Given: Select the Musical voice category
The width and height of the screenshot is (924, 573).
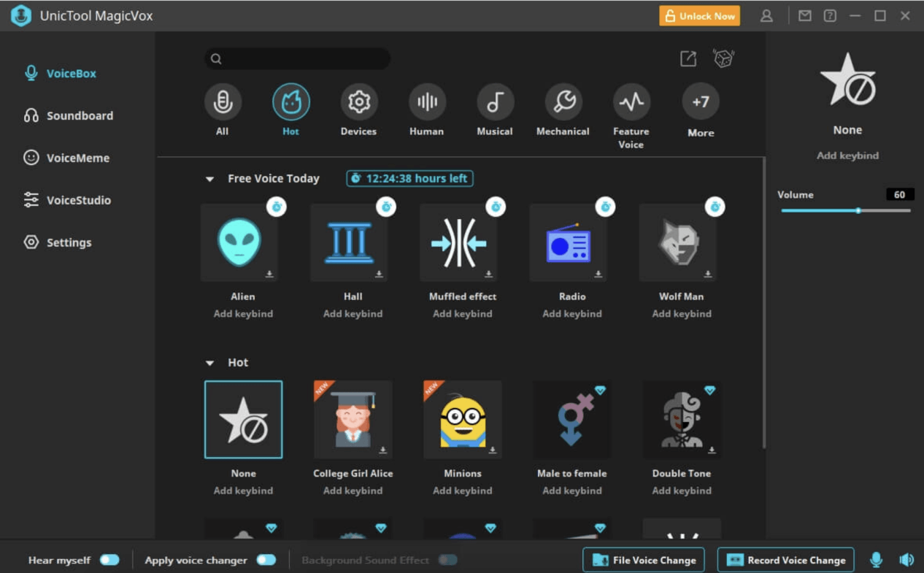Looking at the screenshot, I should point(494,102).
